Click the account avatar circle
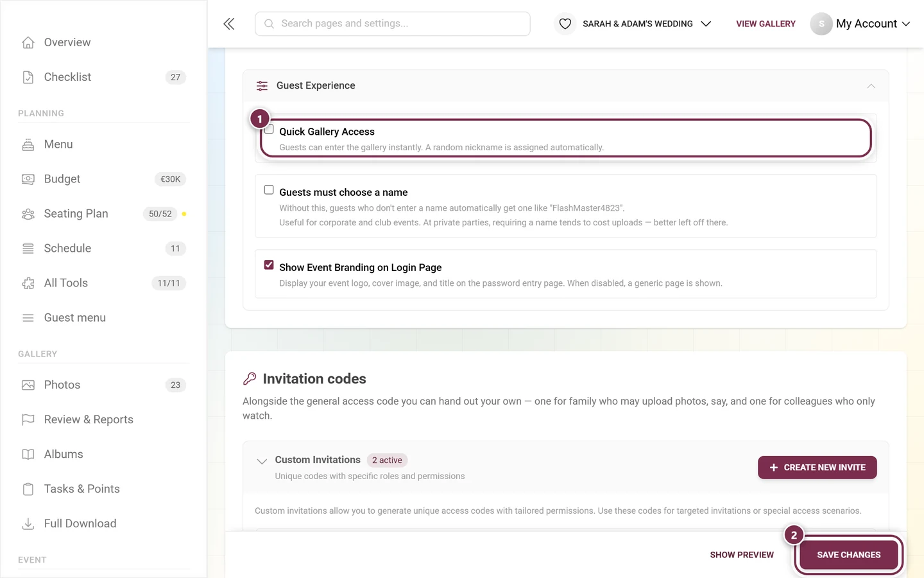The height and width of the screenshot is (578, 924). pos(821,24)
